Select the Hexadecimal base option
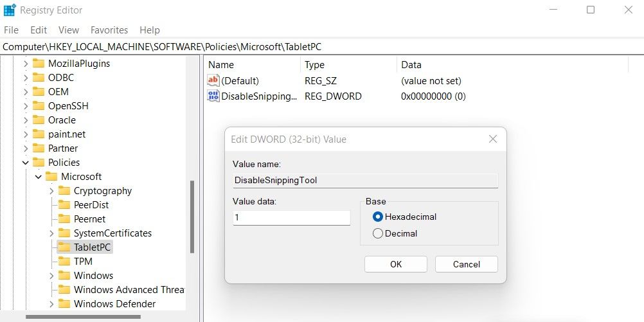This screenshot has width=644, height=322. pos(378,217)
